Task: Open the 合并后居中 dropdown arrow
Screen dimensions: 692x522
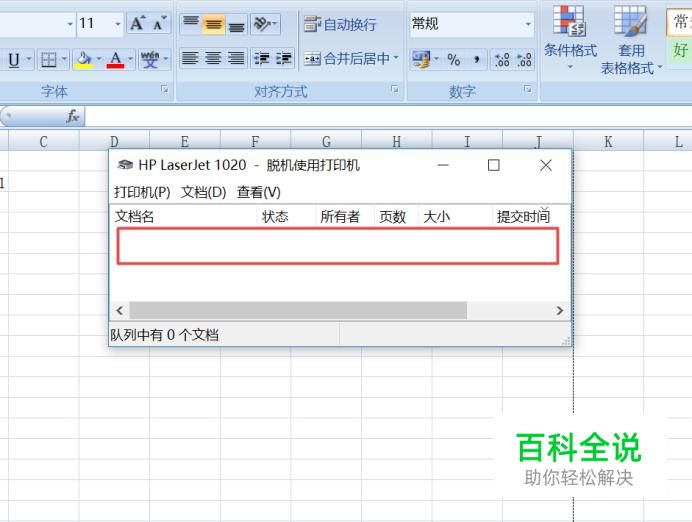Action: pyautogui.click(x=396, y=58)
